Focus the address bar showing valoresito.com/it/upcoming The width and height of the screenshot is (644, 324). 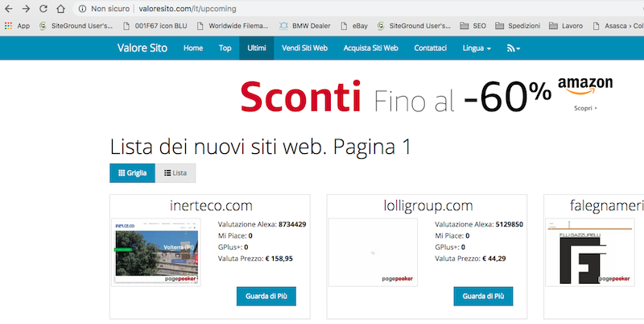(188, 9)
